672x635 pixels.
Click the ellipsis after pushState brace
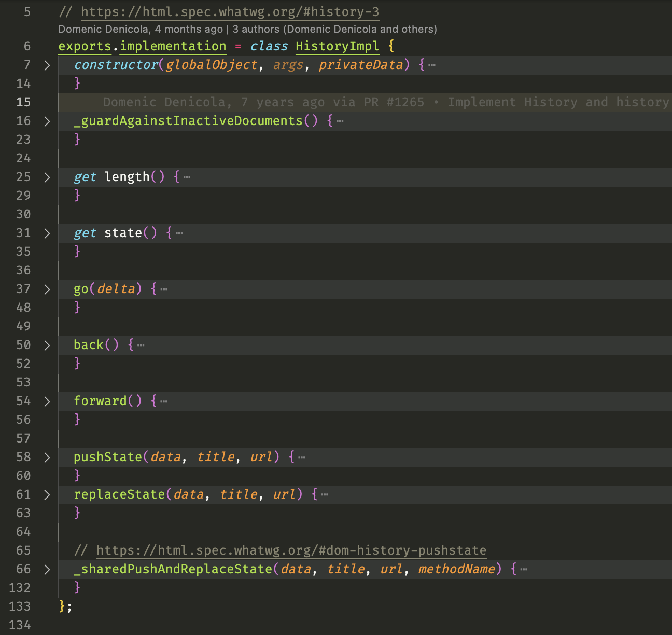pos(302,457)
